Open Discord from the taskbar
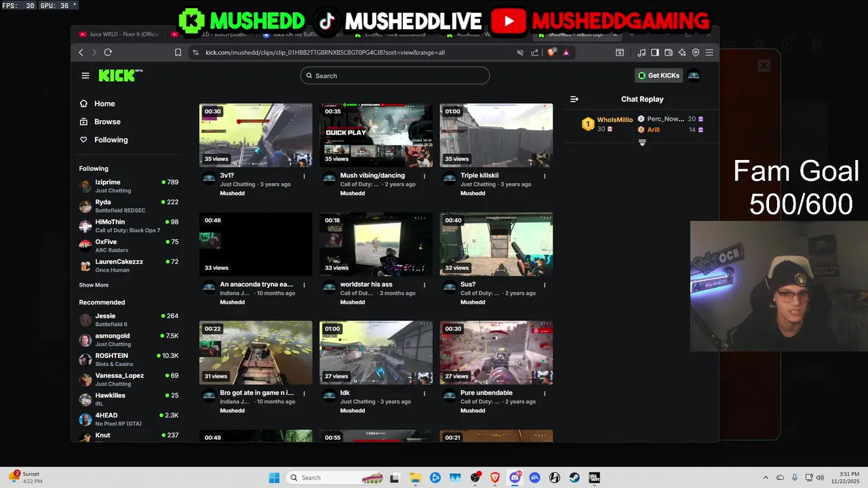The height and width of the screenshot is (488, 868). point(515,478)
